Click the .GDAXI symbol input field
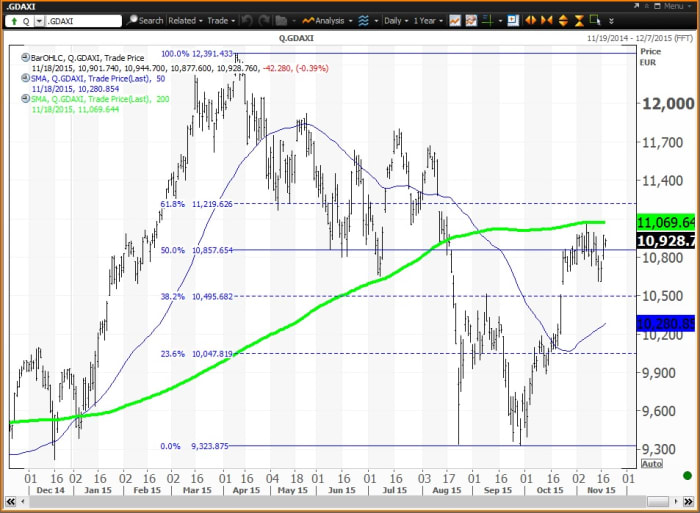 (83, 21)
